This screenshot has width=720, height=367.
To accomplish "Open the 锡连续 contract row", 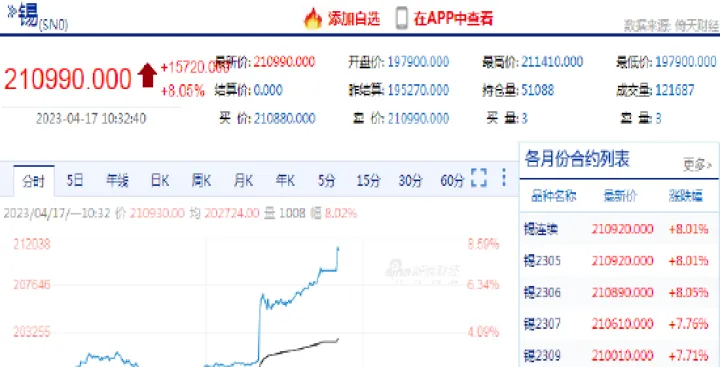I will pos(619,229).
